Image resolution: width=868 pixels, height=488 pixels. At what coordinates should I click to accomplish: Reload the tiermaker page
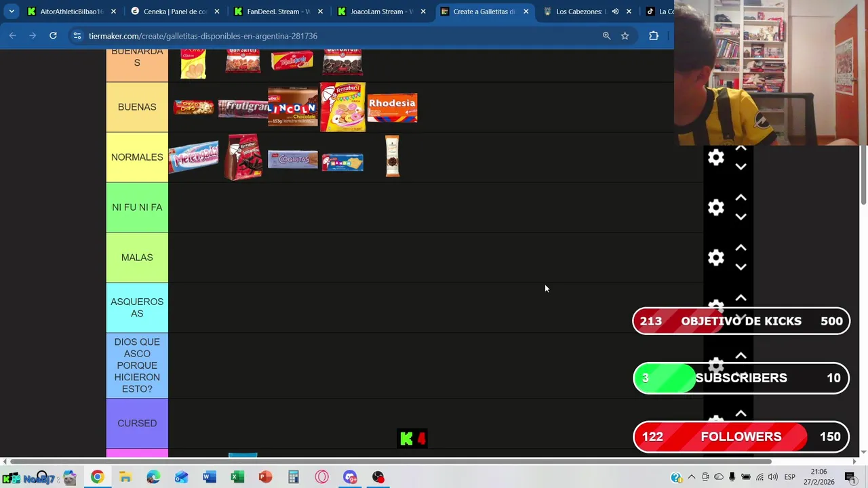(53, 35)
